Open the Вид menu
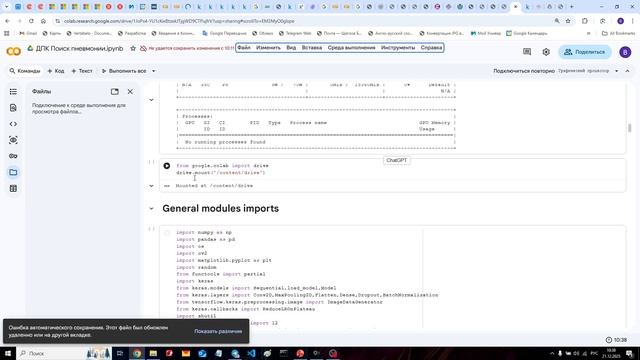This screenshot has height=360, width=640. pyautogui.click(x=291, y=48)
